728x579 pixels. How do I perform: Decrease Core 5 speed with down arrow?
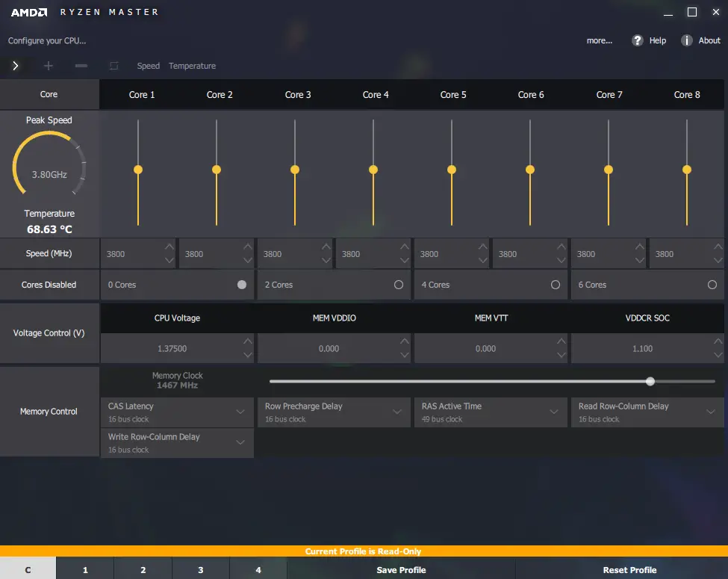[x=483, y=260]
